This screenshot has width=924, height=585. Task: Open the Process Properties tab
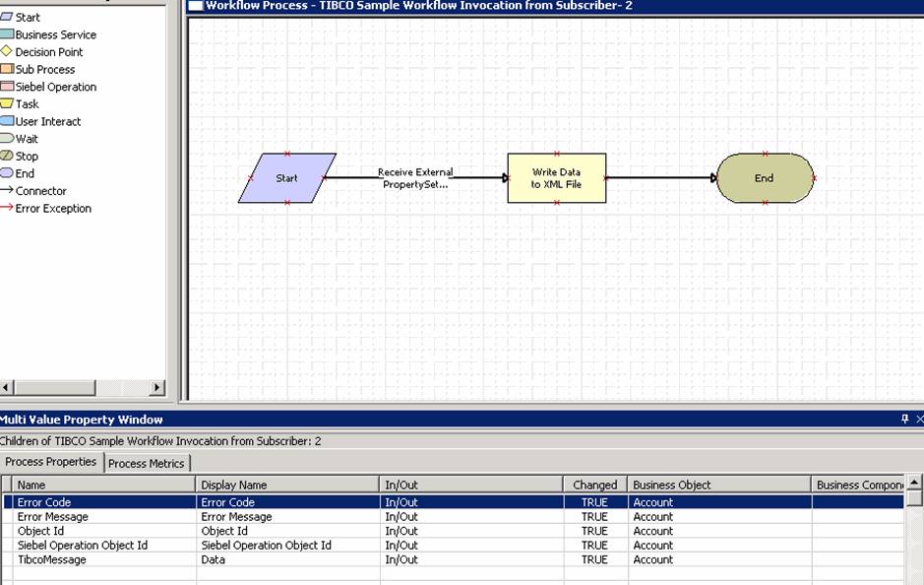tap(51, 462)
